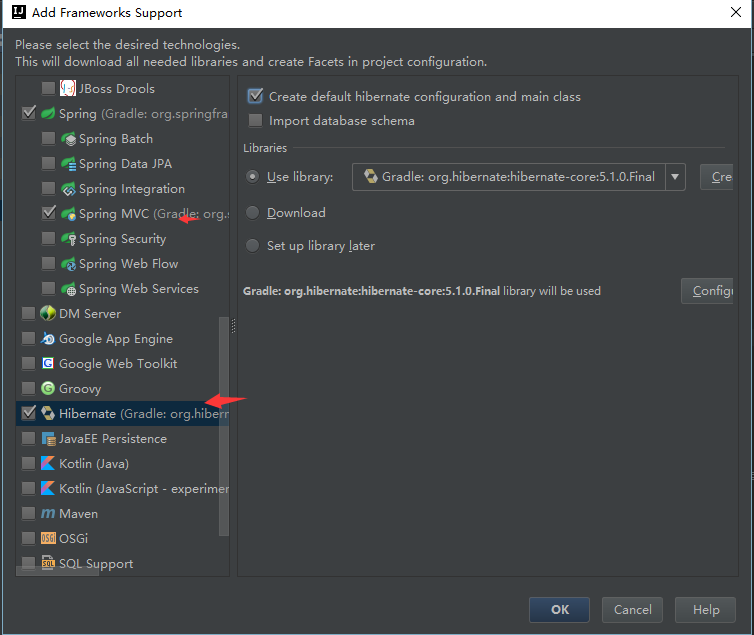Click the Groovy icon
The width and height of the screenshot is (754, 635).
tap(48, 388)
